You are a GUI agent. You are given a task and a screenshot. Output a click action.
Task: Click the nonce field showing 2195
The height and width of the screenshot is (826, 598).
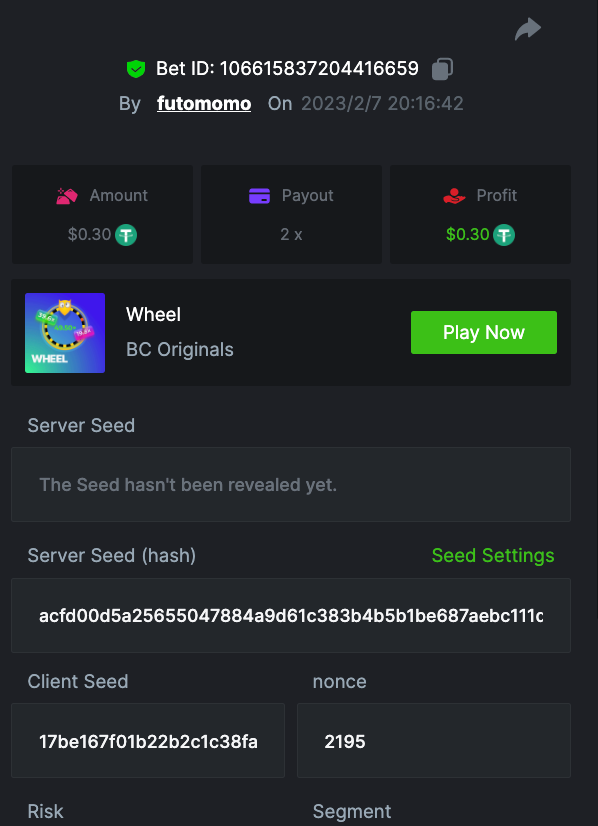click(434, 740)
